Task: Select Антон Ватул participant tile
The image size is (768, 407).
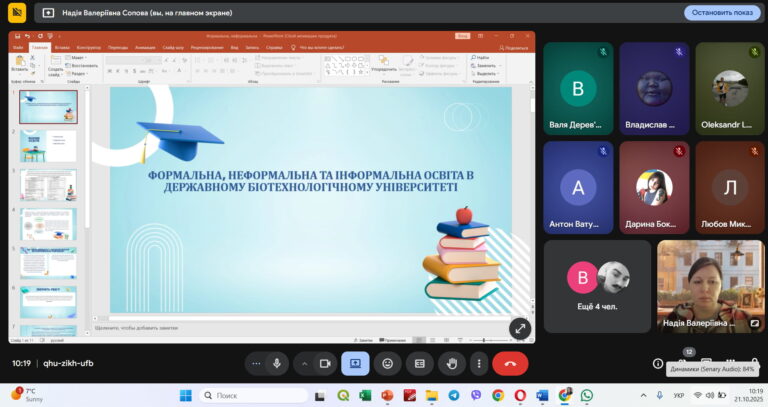Action: click(578, 186)
